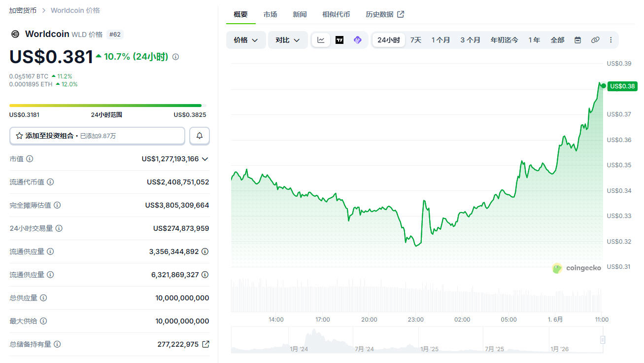Click info icon next to 流通代币市值
Image resolution: width=644 pixels, height=363 pixels.
pos(50,182)
